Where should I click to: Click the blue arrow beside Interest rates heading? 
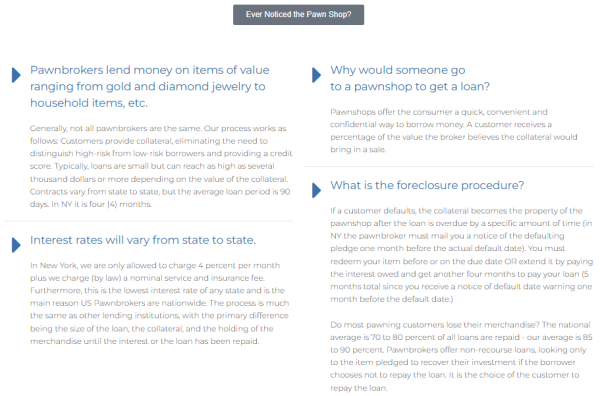(16, 245)
